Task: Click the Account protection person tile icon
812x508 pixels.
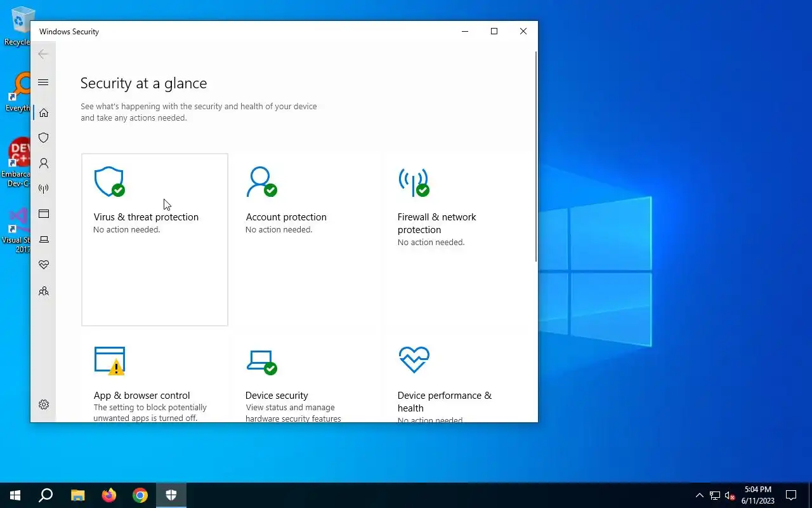Action: click(261, 182)
